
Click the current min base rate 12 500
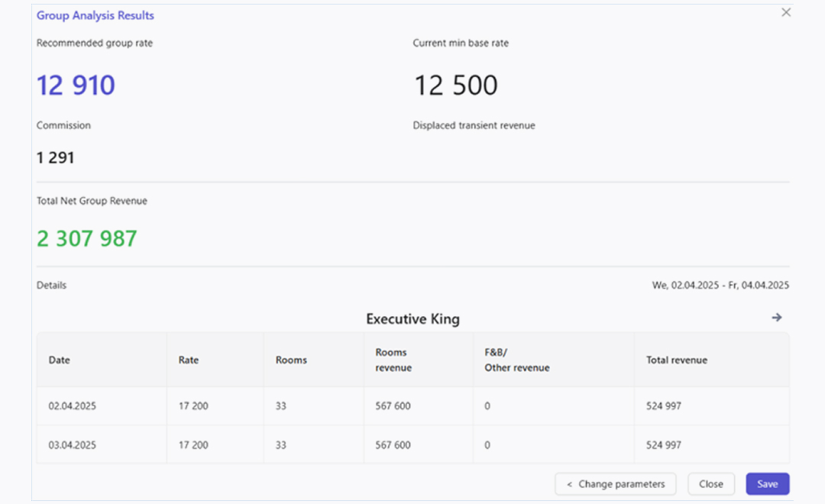point(456,85)
